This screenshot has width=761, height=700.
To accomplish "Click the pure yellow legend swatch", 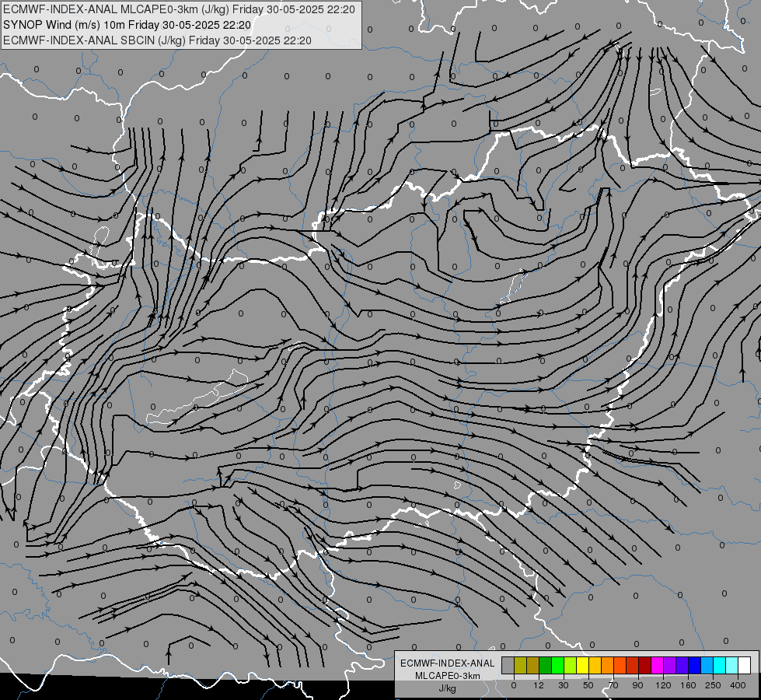I will tap(582, 665).
